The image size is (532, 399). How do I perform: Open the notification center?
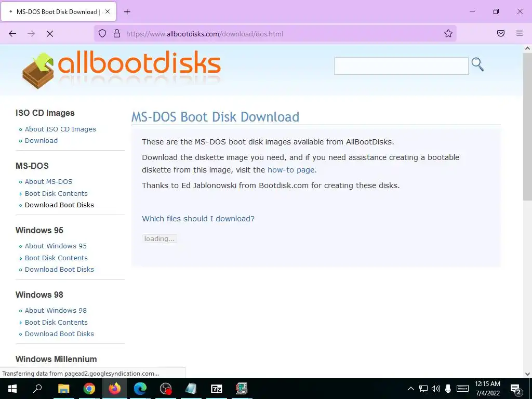point(515,389)
